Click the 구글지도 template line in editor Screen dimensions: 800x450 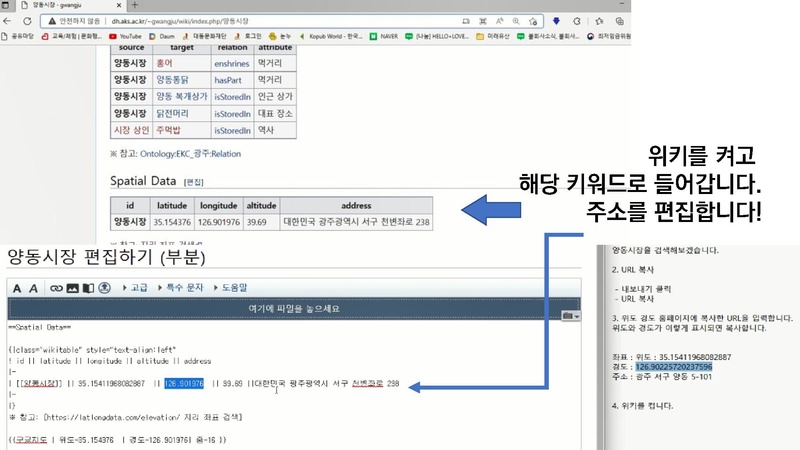117,440
